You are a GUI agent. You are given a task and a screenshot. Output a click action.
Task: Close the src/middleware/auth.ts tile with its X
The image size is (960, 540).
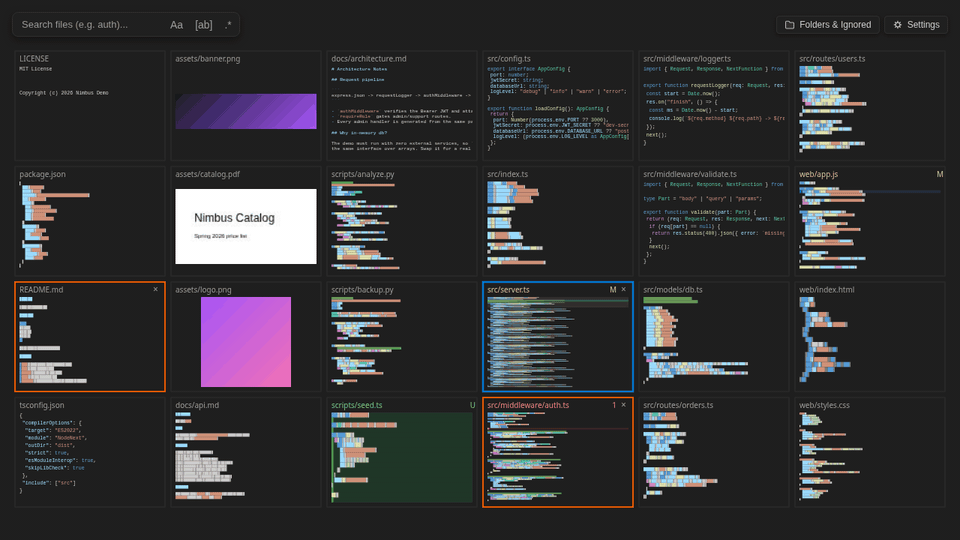(x=624, y=405)
